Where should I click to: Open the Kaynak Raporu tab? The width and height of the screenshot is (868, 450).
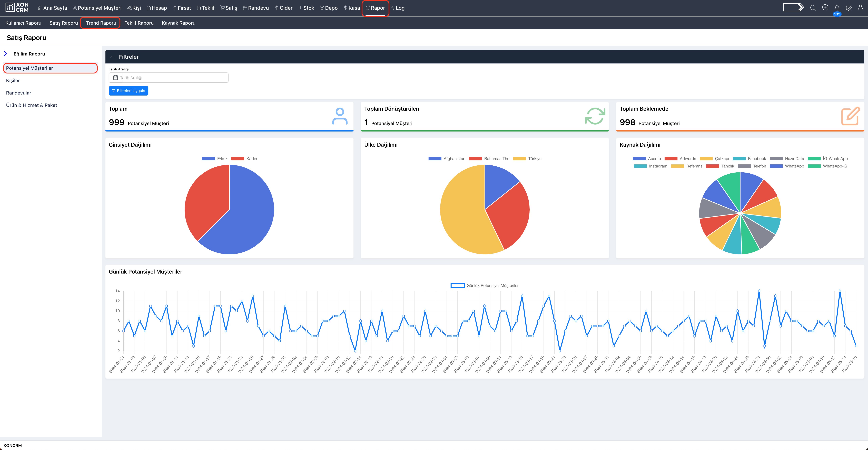[x=178, y=23]
